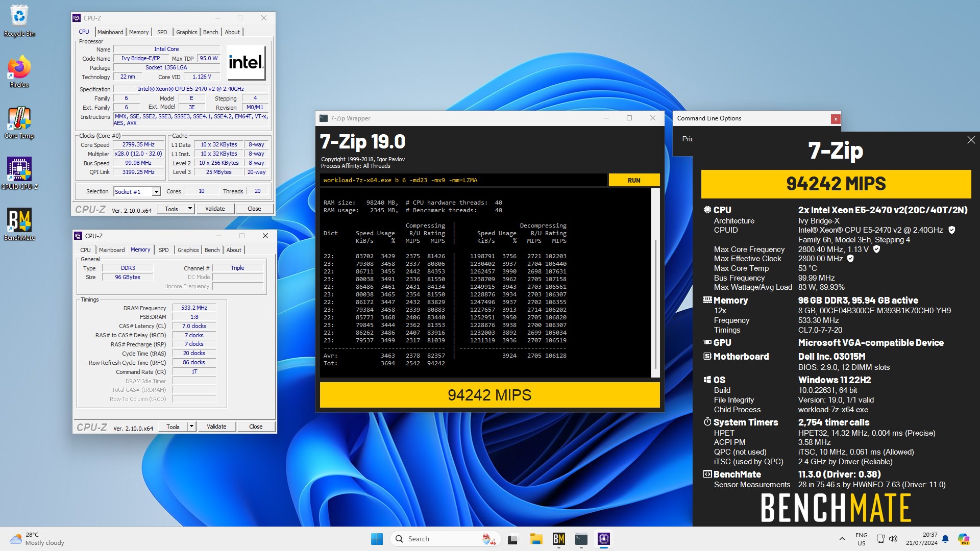
Task: Click the 7-Zip Wrapper title bar icon
Action: coord(324,118)
